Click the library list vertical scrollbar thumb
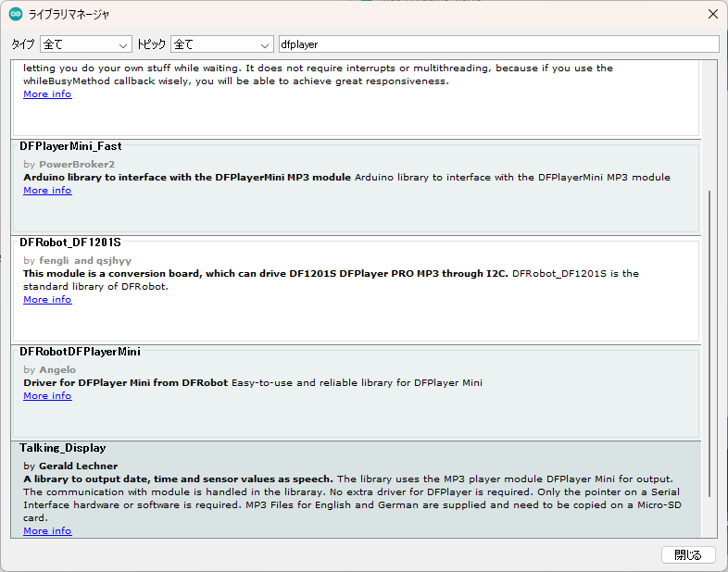Viewport: 728px width, 572px height. coord(709,343)
